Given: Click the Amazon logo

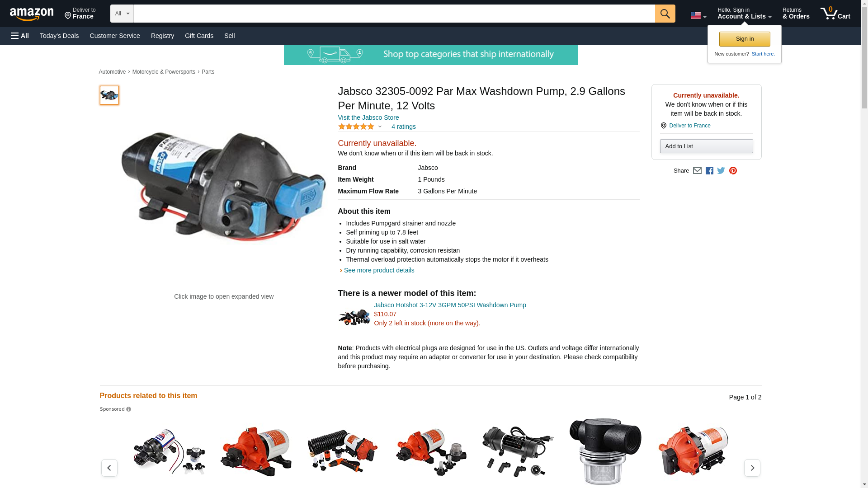Looking at the screenshot, I should (32, 14).
